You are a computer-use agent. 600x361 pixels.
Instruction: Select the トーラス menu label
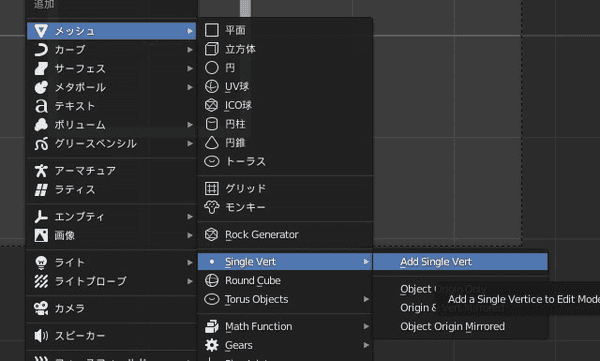coord(245,162)
